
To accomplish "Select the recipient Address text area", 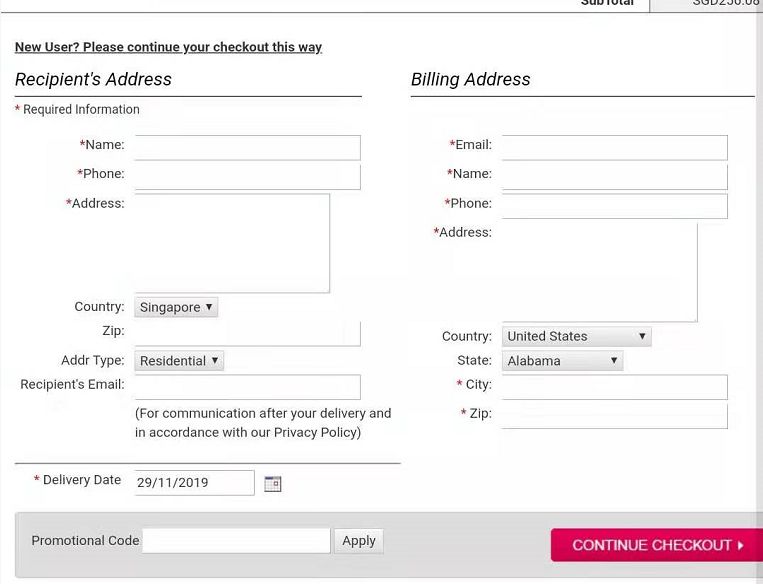I will click(232, 243).
